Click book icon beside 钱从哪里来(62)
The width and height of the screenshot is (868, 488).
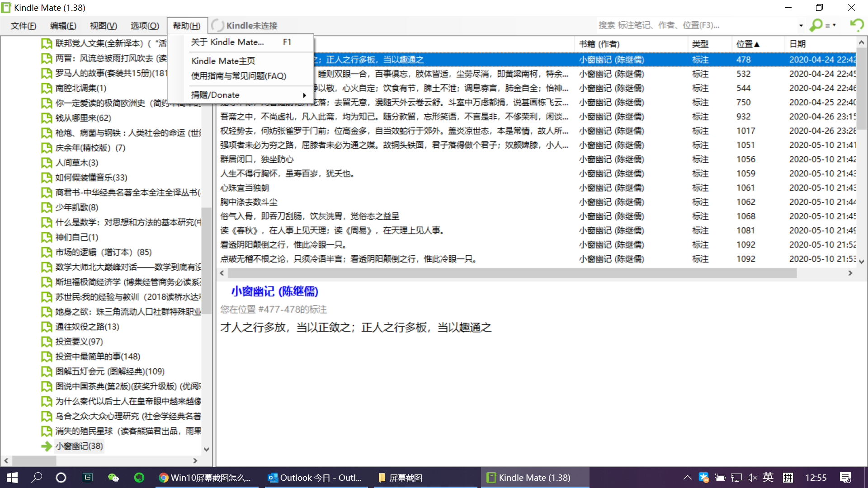(46, 118)
